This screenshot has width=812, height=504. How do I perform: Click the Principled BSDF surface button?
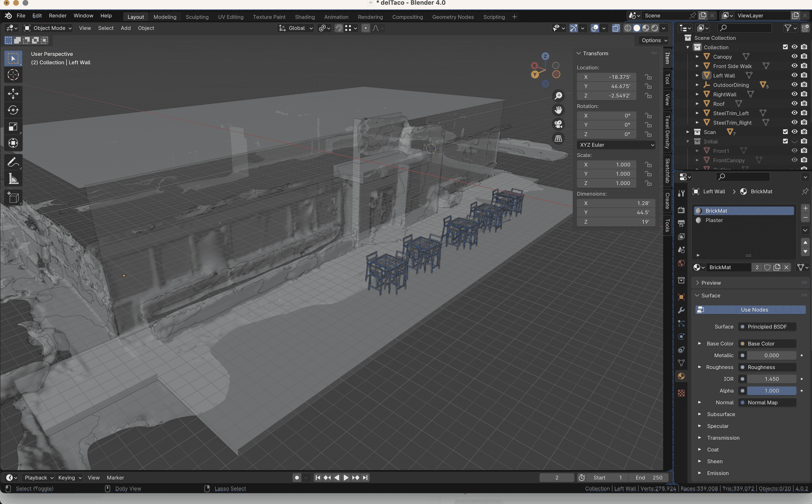click(767, 327)
